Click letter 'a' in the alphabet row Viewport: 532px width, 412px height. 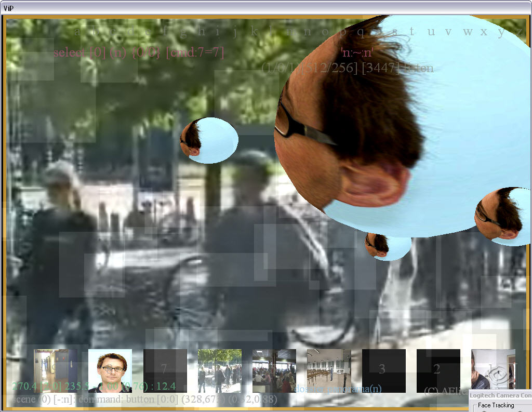click(77, 32)
